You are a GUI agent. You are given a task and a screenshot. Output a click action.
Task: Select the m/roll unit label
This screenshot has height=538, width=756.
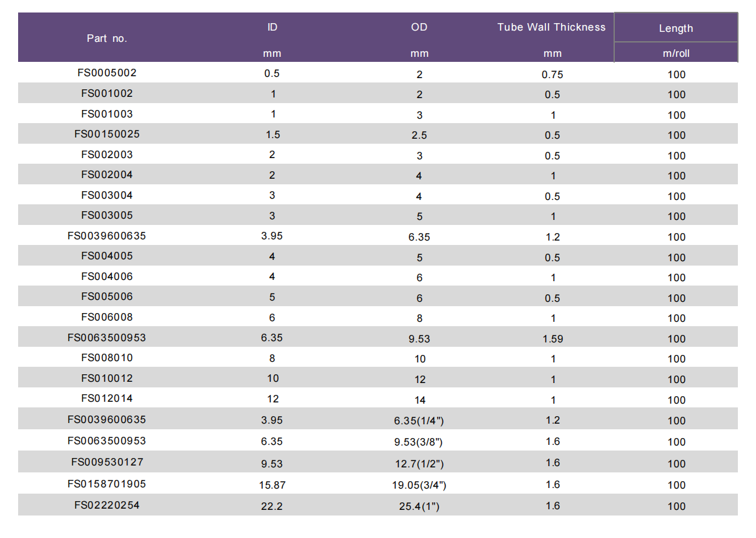coord(676,54)
